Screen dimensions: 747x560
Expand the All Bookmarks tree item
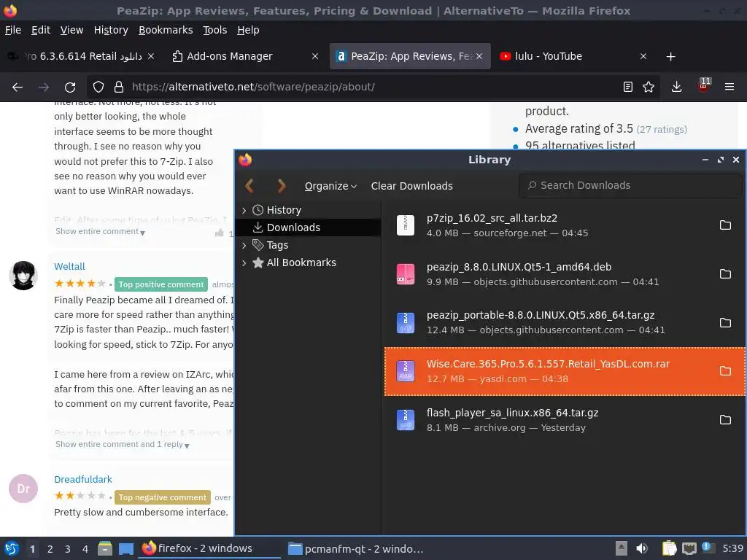tap(244, 262)
